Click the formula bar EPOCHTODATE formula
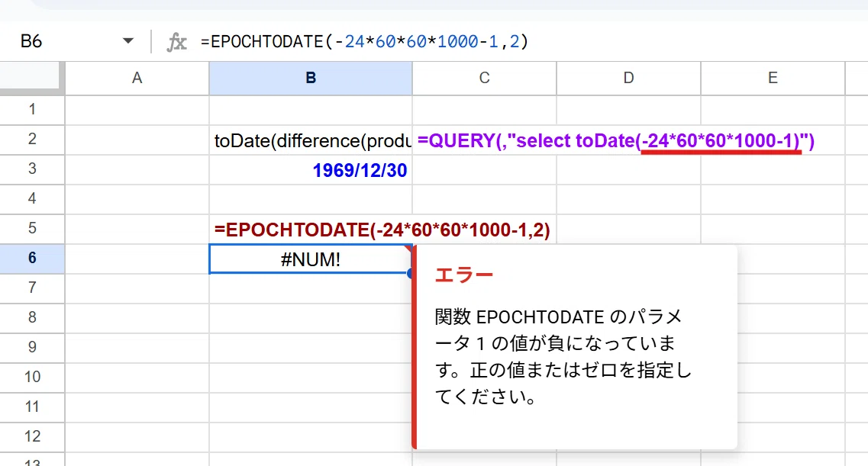 pyautogui.click(x=365, y=41)
